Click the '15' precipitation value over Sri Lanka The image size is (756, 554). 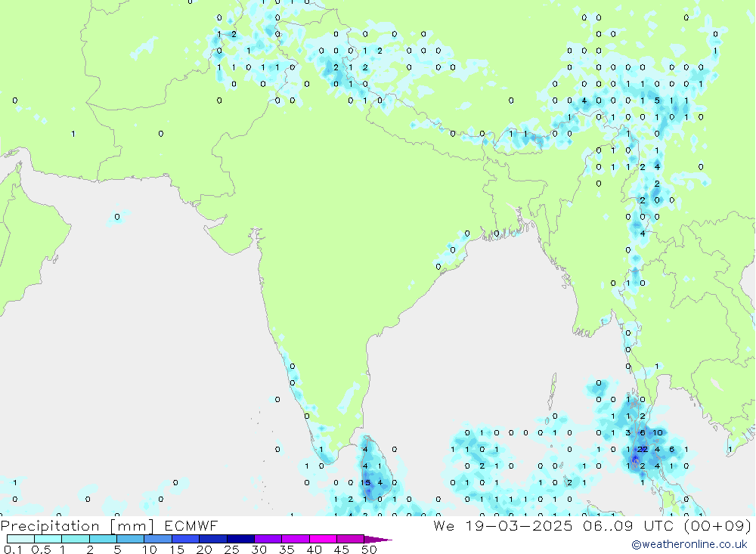365,483
